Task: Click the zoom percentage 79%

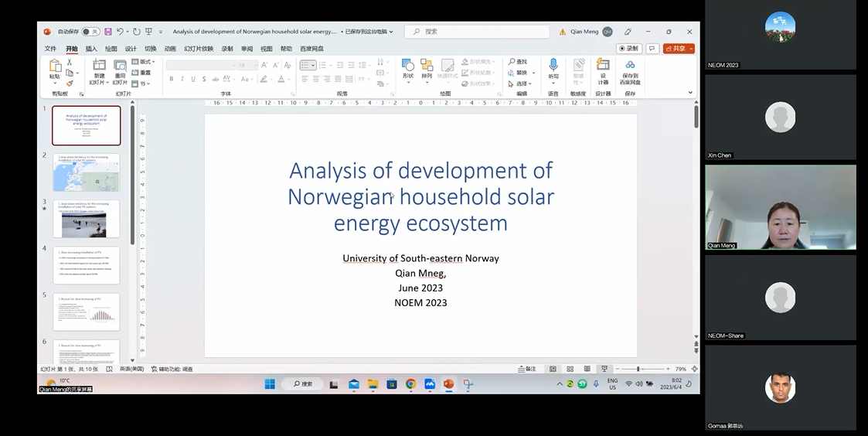Action: click(x=680, y=369)
